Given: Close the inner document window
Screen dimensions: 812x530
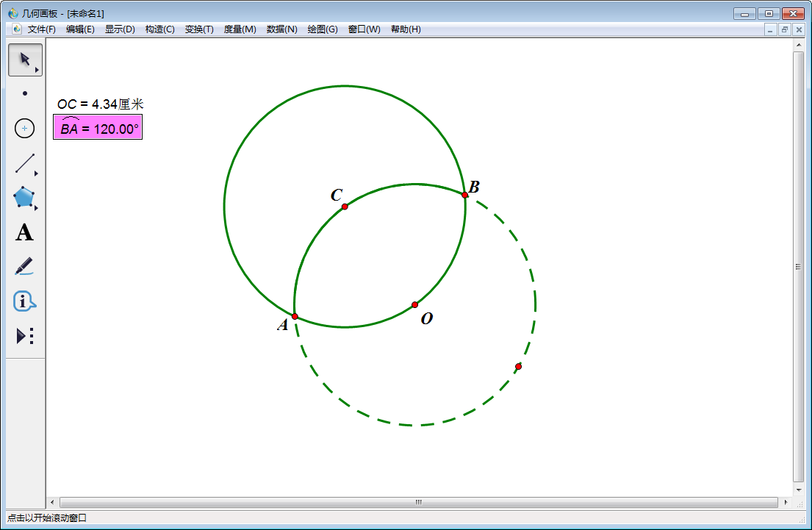Looking at the screenshot, I should (x=799, y=29).
